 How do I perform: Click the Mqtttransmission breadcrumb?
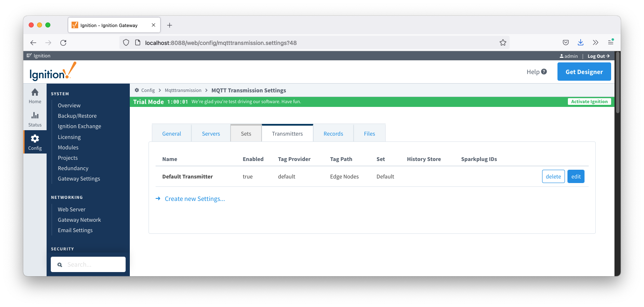point(183,90)
